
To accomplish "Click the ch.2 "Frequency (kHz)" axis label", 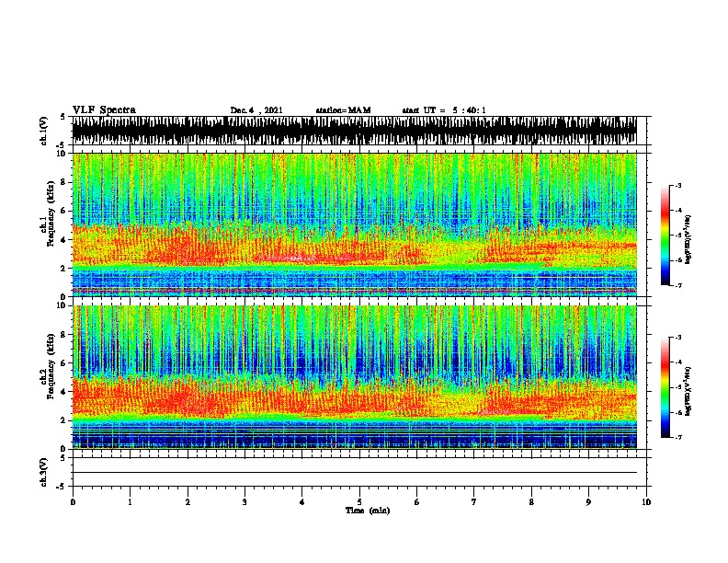I will coord(51,366).
